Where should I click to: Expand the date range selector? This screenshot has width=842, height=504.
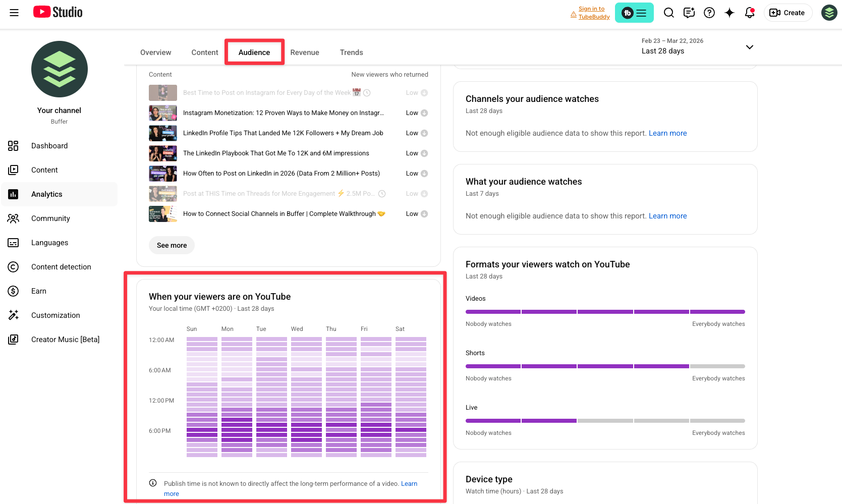(750, 47)
